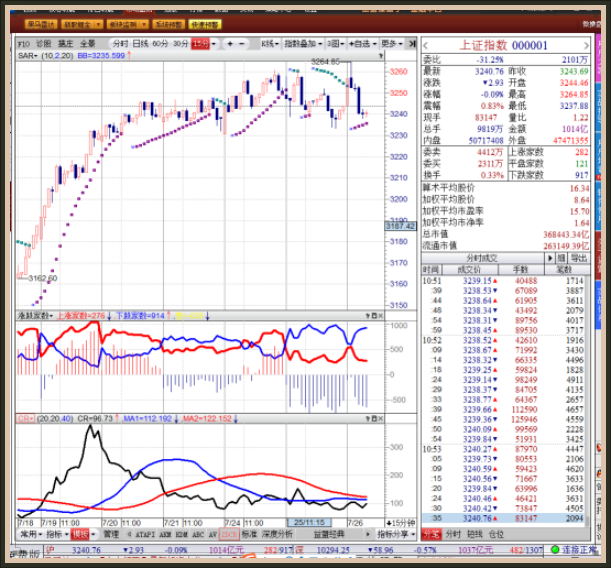611x568 pixels.
Task: Open the CR indicator dropdown
Action: point(25,418)
